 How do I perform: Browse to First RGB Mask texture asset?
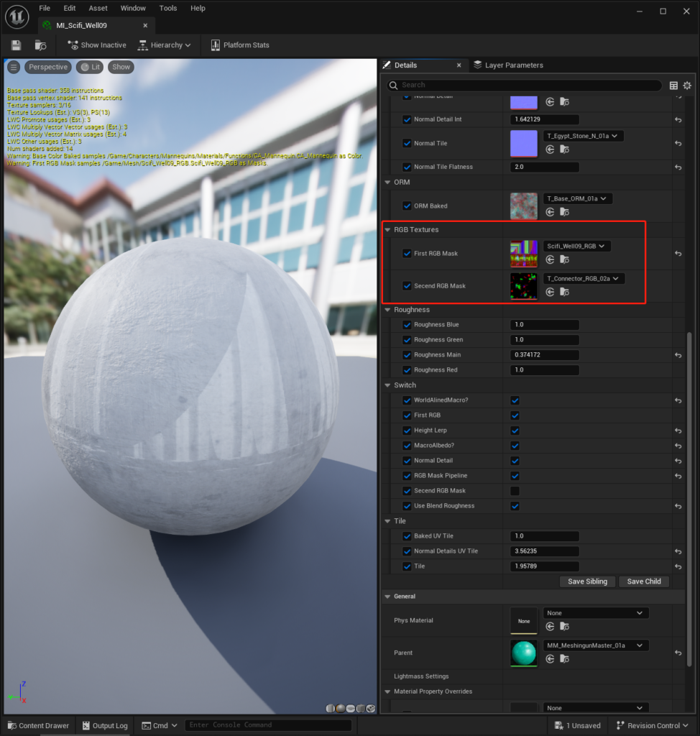click(564, 259)
